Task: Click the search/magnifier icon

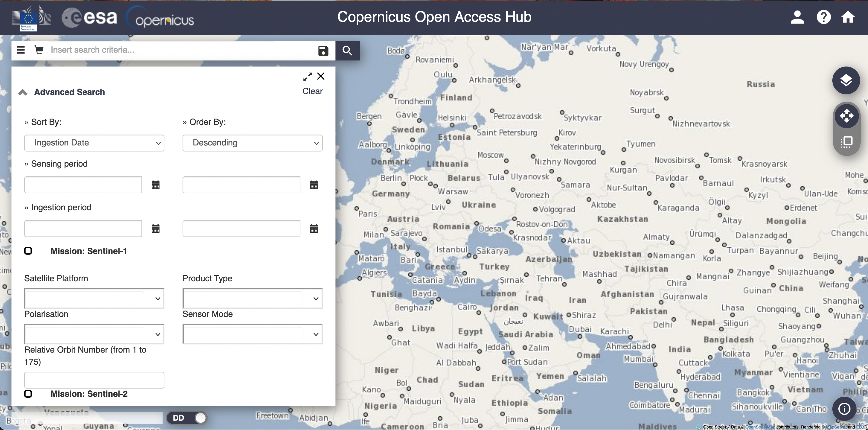Action: 347,50
